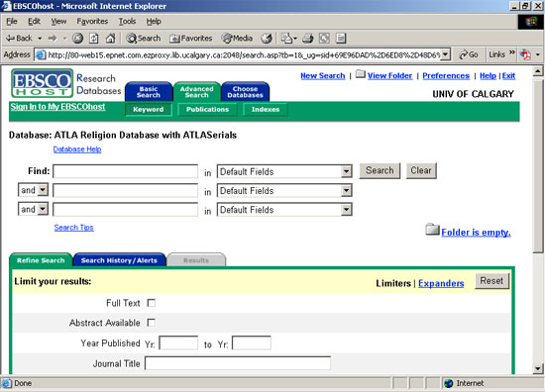This screenshot has height=392, width=545.
Task: Go to the Home page icon
Action: tap(111, 39)
